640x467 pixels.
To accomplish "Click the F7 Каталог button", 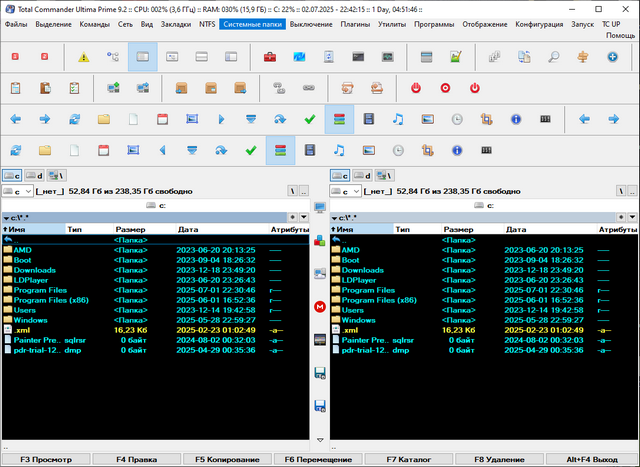I will [409, 459].
